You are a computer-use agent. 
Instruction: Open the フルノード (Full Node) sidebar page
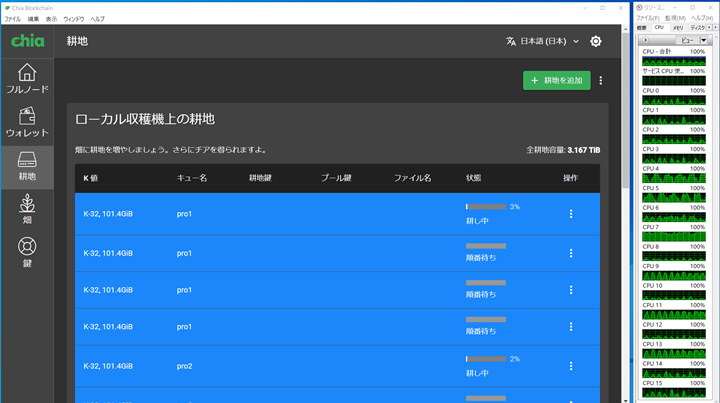pyautogui.click(x=27, y=79)
